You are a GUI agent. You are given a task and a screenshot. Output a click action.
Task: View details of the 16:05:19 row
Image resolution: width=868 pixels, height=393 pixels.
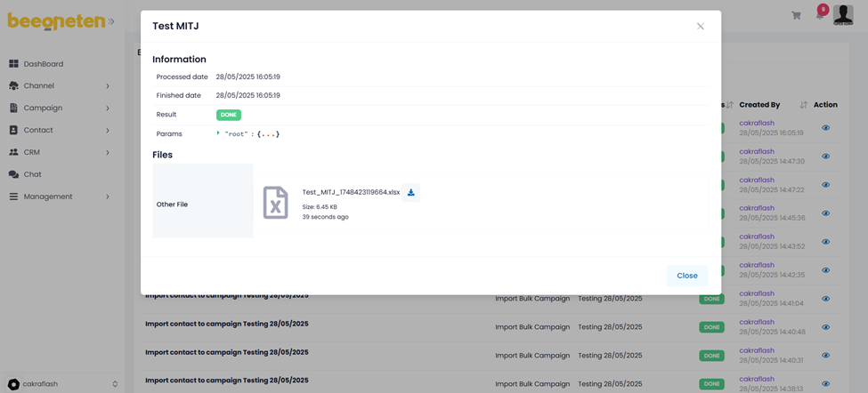click(825, 128)
